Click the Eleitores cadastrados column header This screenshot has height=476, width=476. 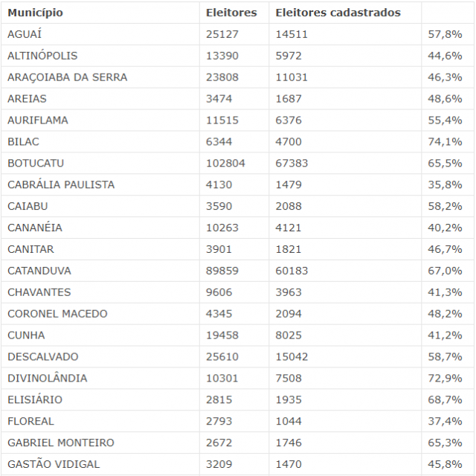(338, 13)
